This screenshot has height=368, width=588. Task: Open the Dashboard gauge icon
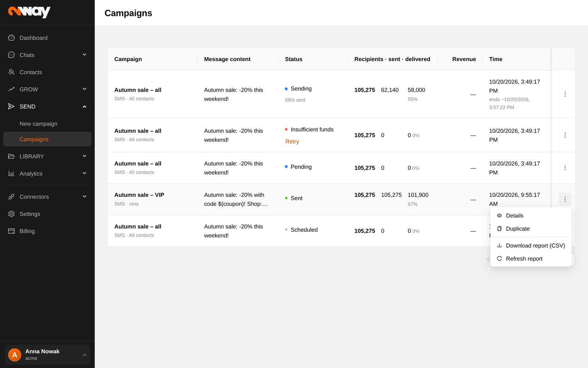coord(11,38)
